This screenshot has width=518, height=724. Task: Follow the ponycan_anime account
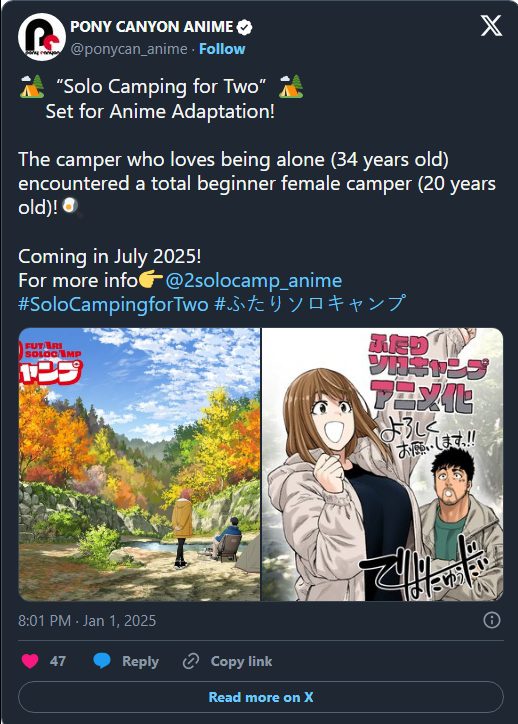coord(222,49)
